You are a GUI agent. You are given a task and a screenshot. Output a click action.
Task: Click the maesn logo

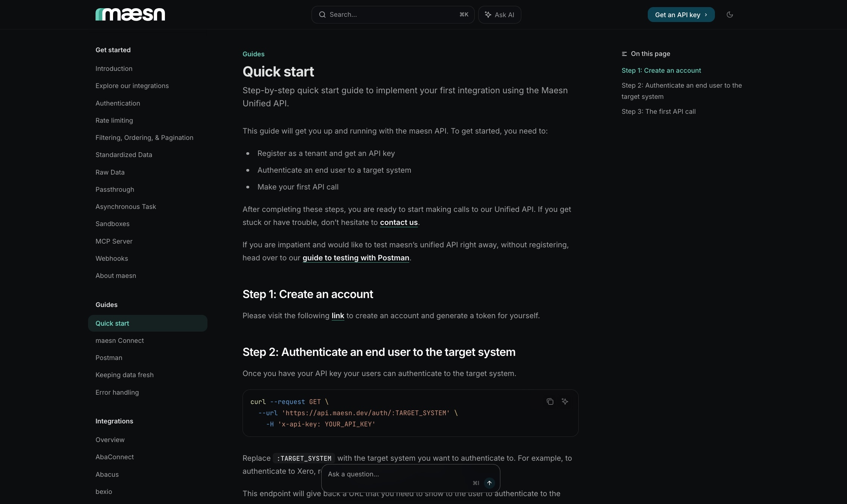pos(130,15)
